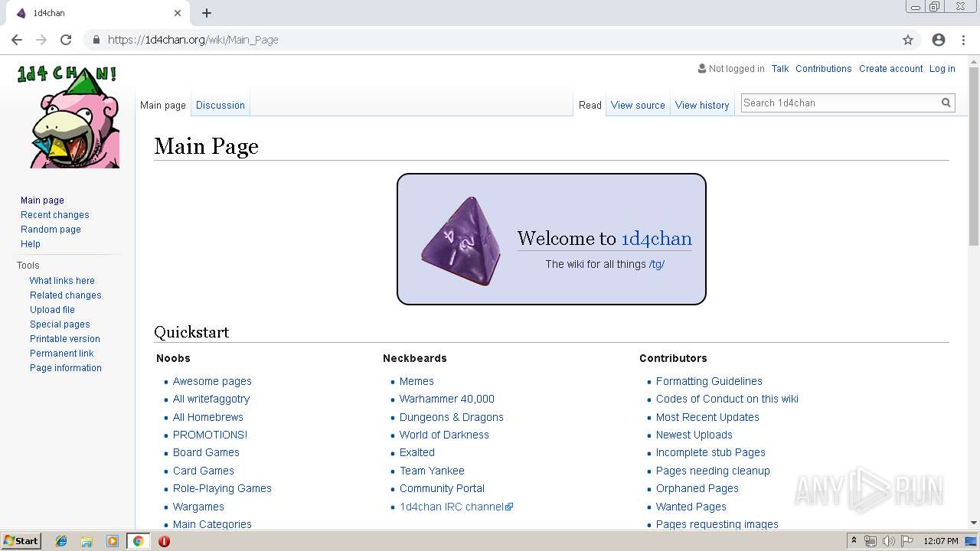
Task: Open Most Recent Updates link
Action: tap(707, 417)
